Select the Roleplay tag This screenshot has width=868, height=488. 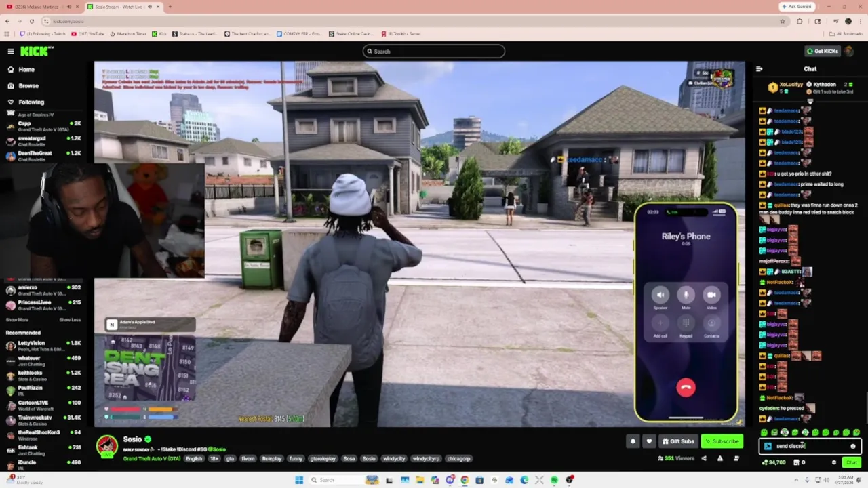point(271,459)
